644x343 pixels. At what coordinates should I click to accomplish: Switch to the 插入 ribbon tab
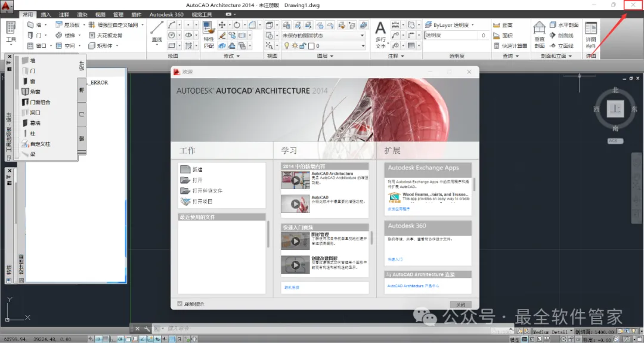[45, 14]
